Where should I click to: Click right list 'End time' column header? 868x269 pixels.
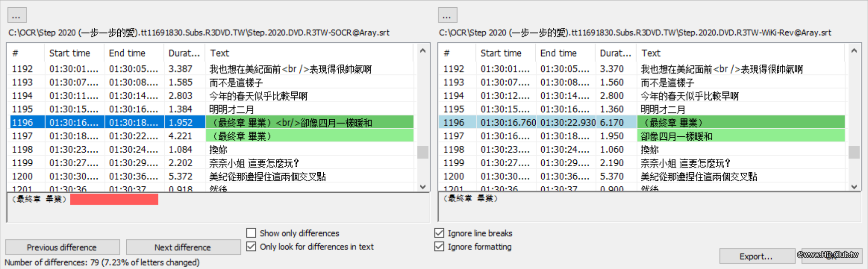point(558,53)
